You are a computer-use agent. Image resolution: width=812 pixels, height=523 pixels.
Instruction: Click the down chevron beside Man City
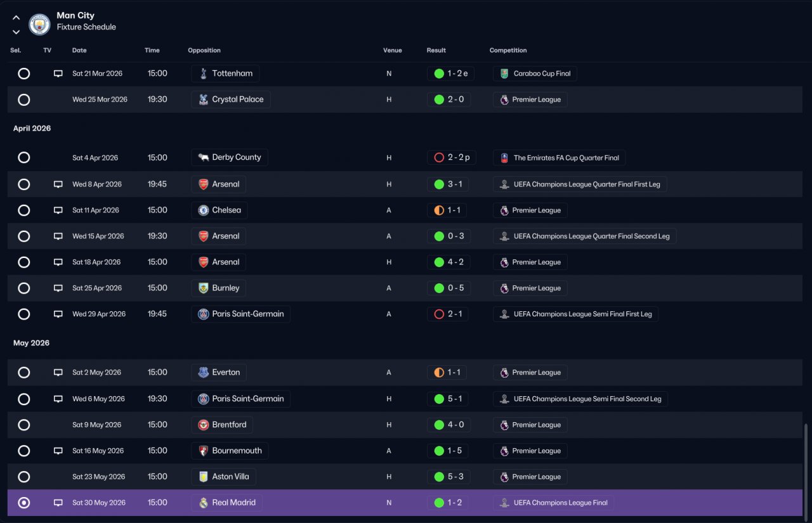[x=16, y=32]
